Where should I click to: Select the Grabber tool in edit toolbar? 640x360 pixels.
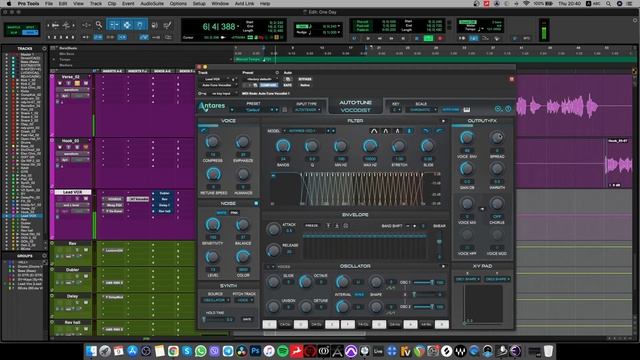[140, 25]
